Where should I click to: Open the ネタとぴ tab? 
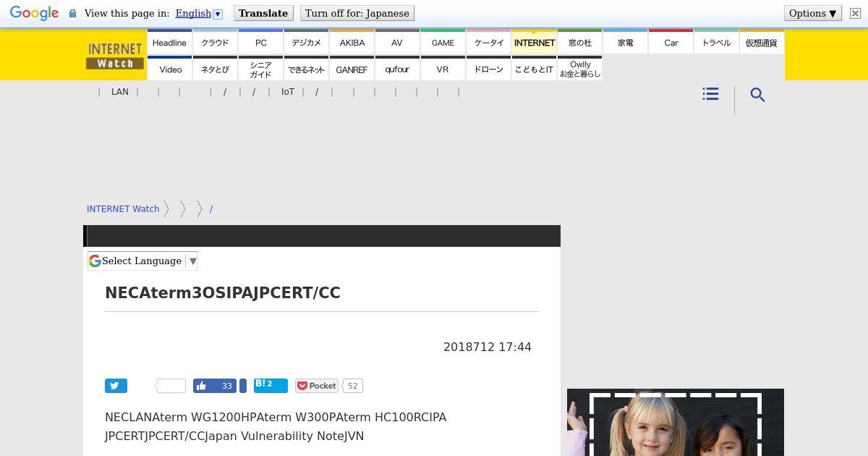(x=215, y=69)
